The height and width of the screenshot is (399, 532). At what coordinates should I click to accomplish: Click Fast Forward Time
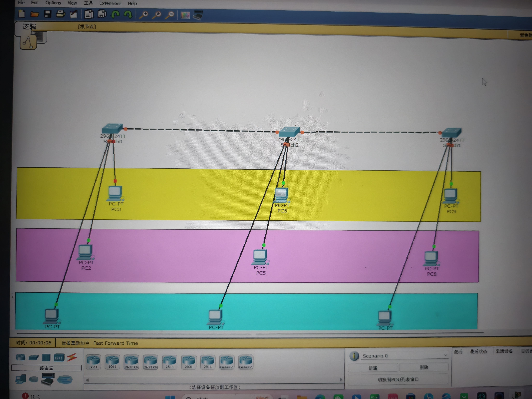tap(115, 343)
